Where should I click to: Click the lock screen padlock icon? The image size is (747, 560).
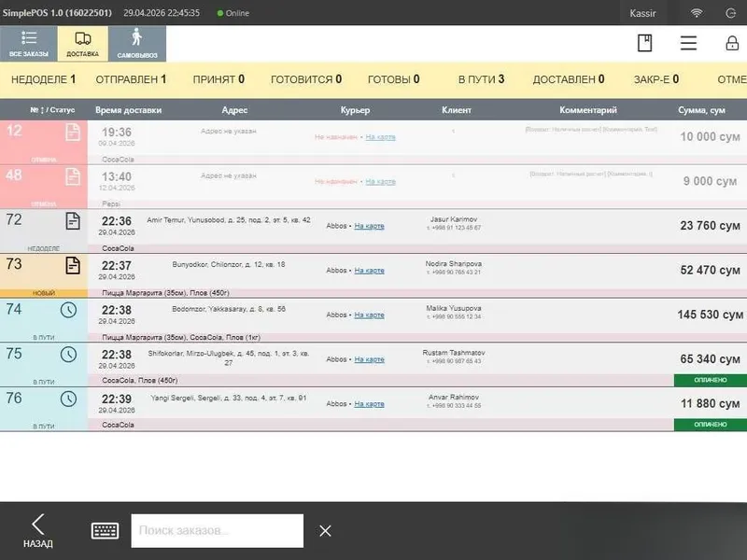coord(732,43)
